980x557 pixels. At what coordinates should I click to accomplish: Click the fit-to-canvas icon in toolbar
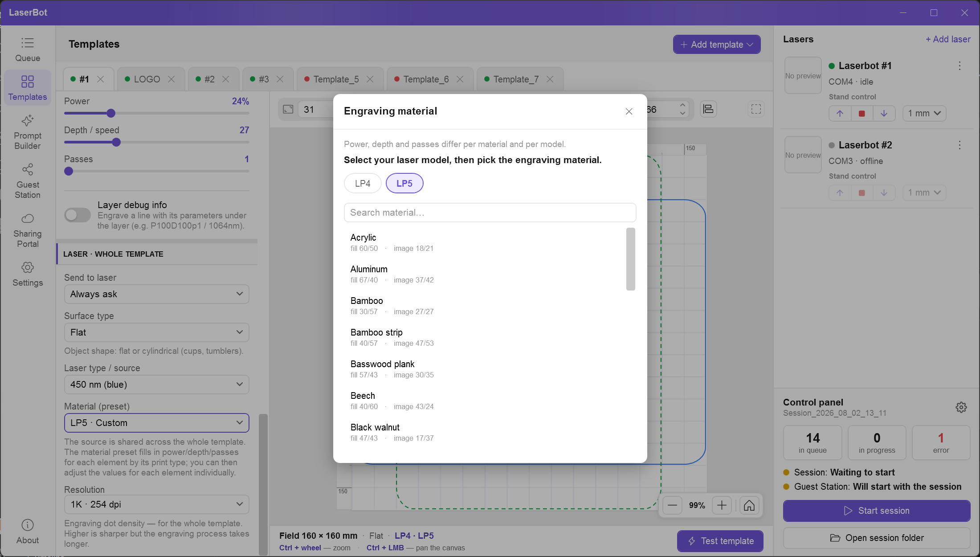click(288, 109)
